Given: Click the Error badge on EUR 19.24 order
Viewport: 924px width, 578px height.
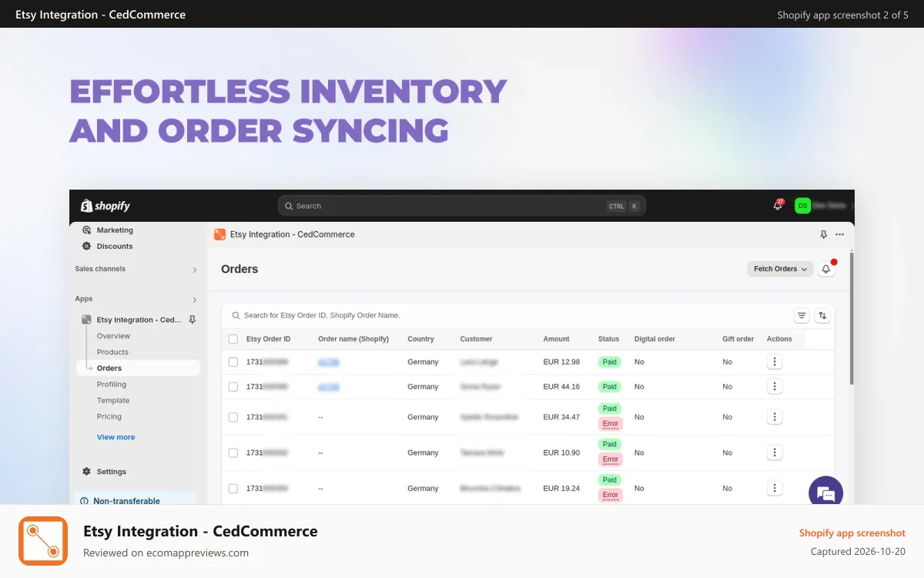Looking at the screenshot, I should click(x=611, y=495).
